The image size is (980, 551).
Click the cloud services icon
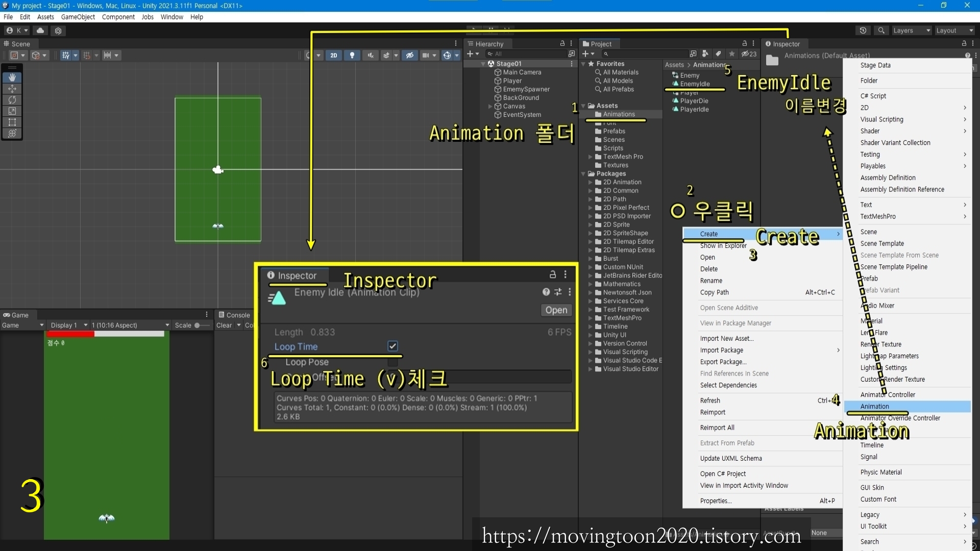click(40, 31)
